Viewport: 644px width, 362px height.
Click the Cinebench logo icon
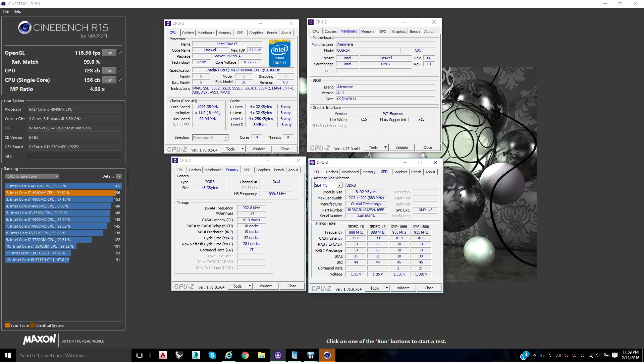[24, 27]
